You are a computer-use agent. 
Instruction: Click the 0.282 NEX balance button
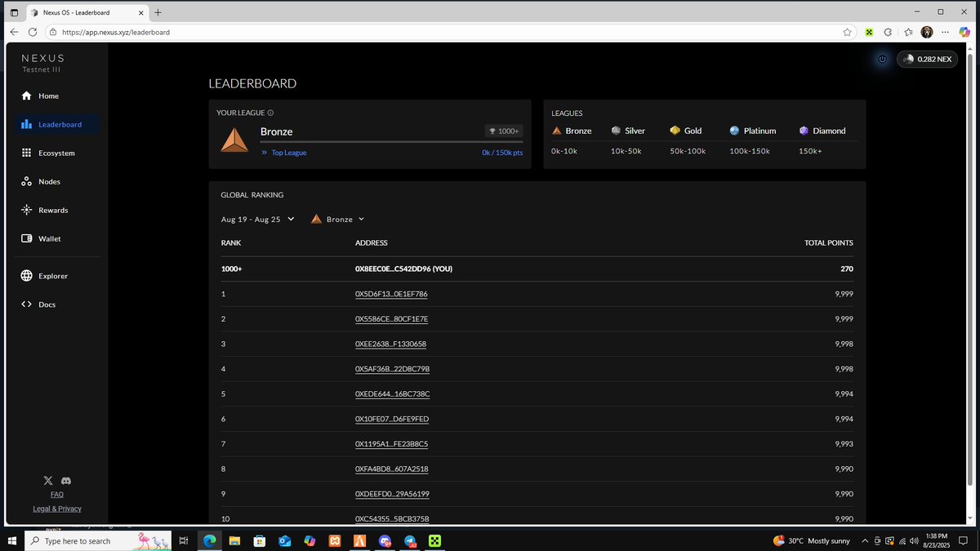pos(926,59)
